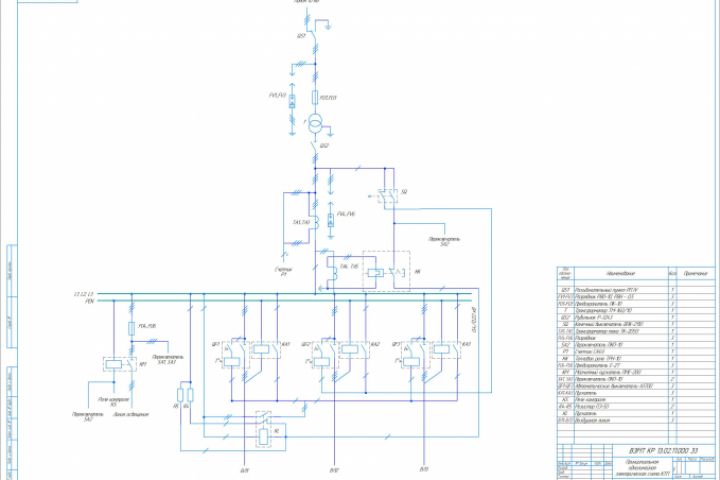Click the 'ВЛ3' outgoing line label
Screen dimensions: 720x480
click(424, 469)
